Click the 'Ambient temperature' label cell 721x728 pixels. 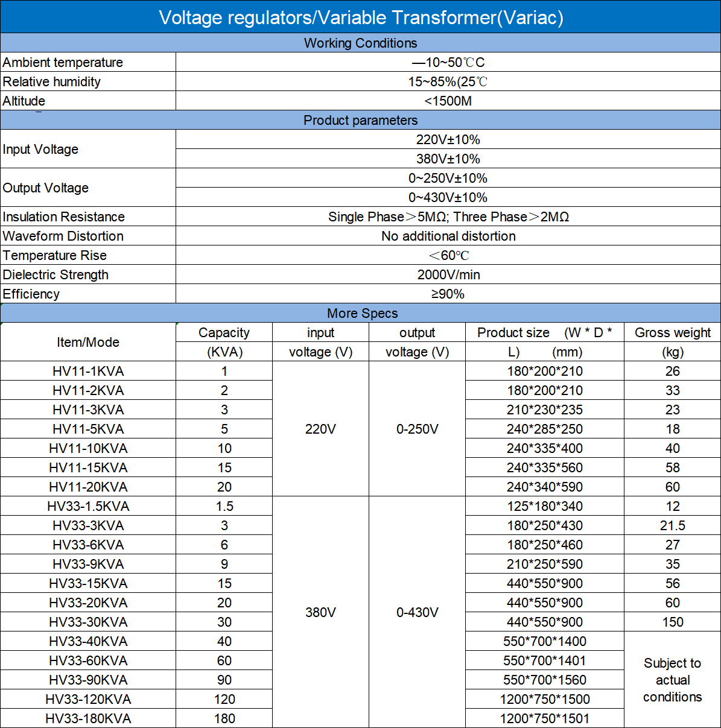[63, 62]
